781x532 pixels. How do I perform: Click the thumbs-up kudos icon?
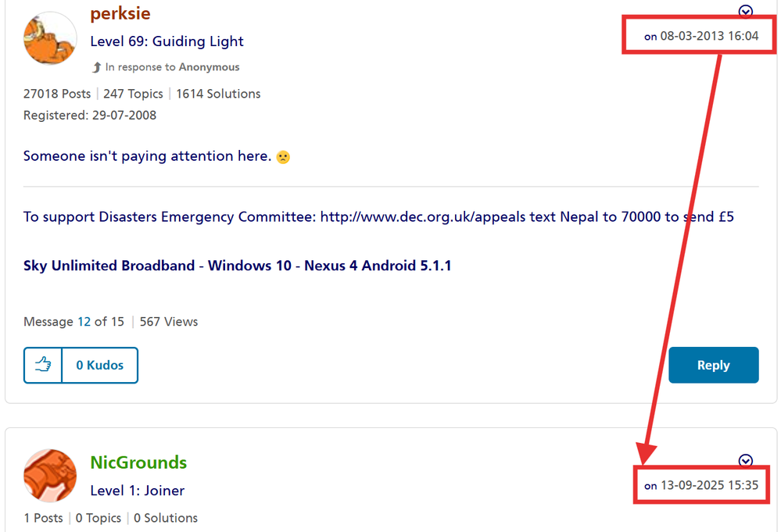pyautogui.click(x=43, y=365)
